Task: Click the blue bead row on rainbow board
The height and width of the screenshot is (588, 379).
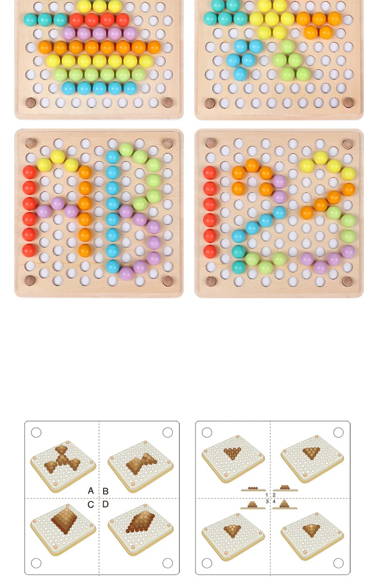Action: (100, 88)
